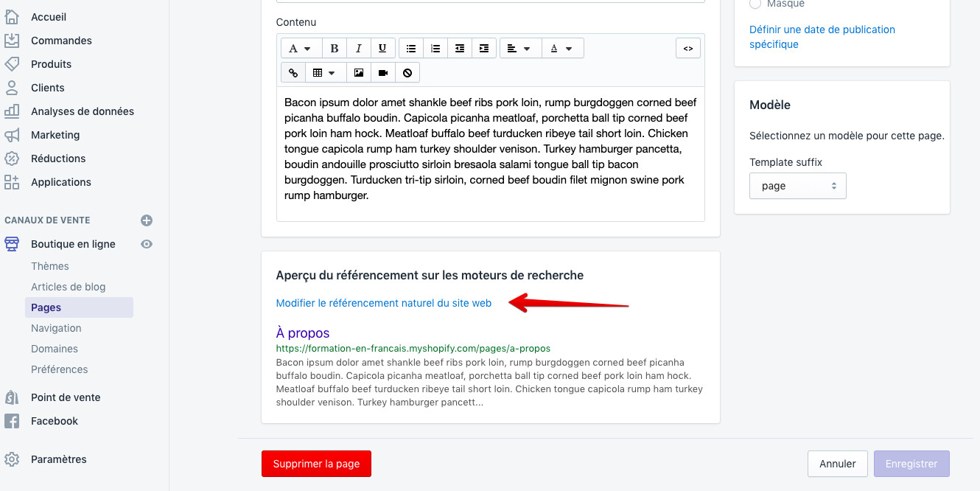Click the Produits tag icon
Viewport: 980px width, 491px height.
click(x=12, y=64)
